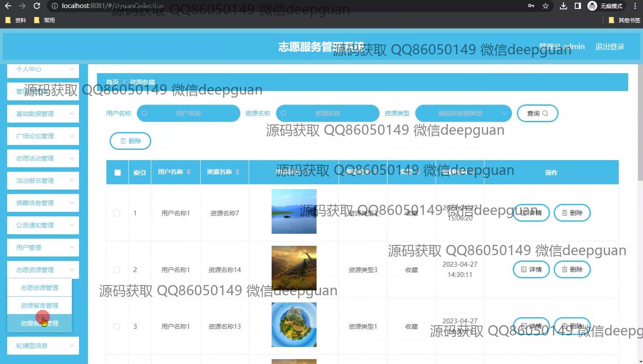Open the 请选择资源类型 dropdown

(x=463, y=113)
